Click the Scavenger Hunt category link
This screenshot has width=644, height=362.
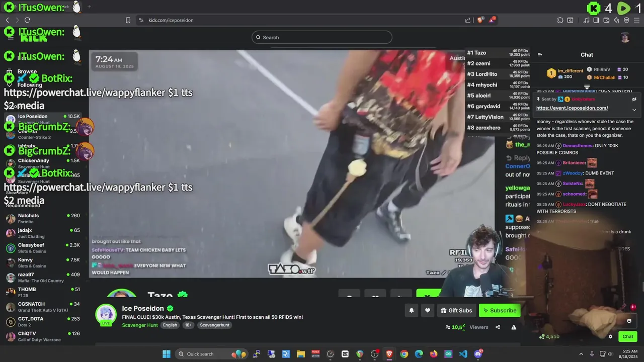click(140, 325)
